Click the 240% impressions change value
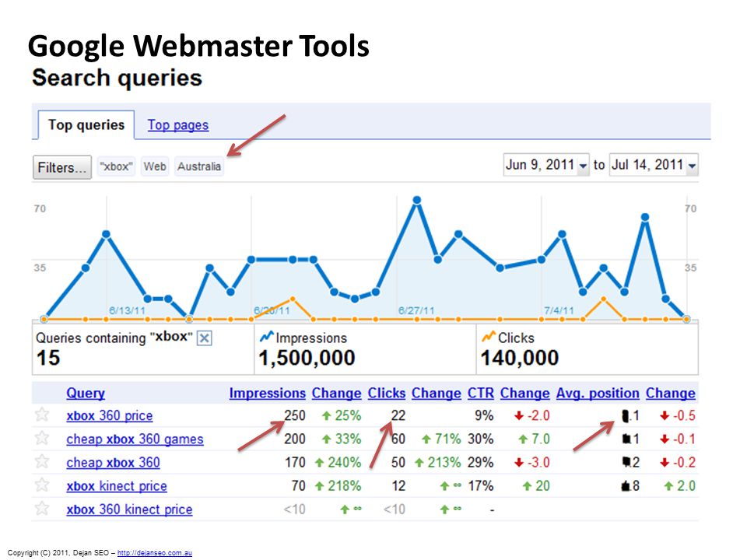 pos(344,462)
